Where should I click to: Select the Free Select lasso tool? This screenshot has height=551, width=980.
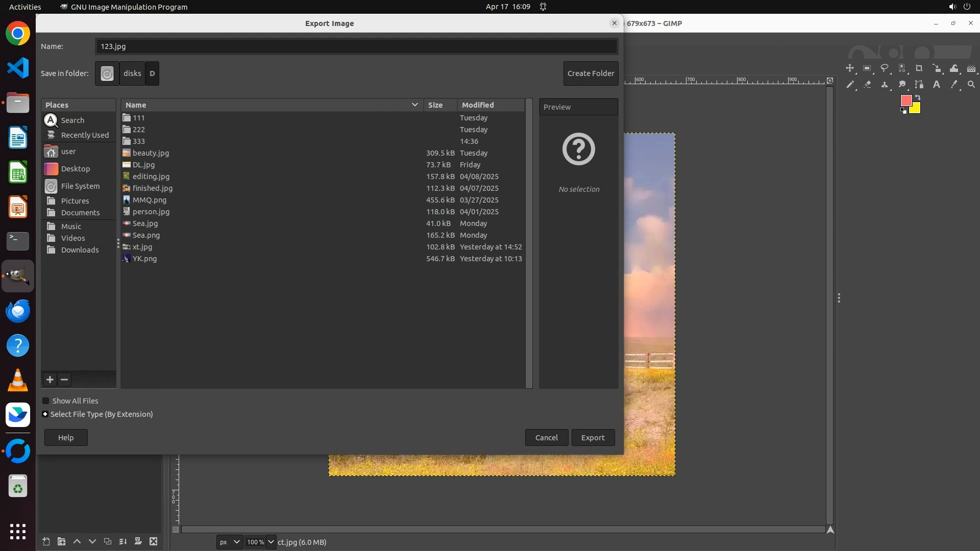(885, 68)
